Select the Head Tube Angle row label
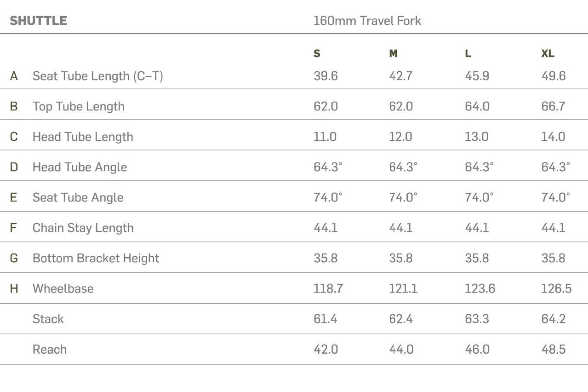 click(80, 167)
